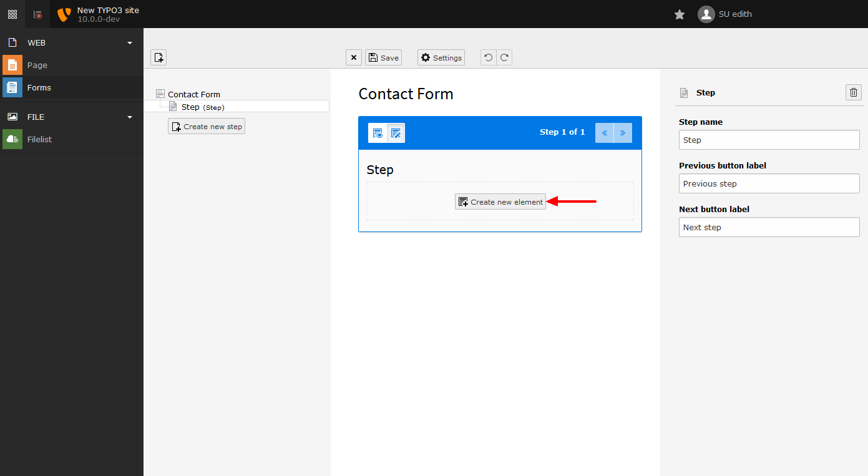Click the Create new element button
This screenshot has width=868, height=476.
(x=500, y=202)
